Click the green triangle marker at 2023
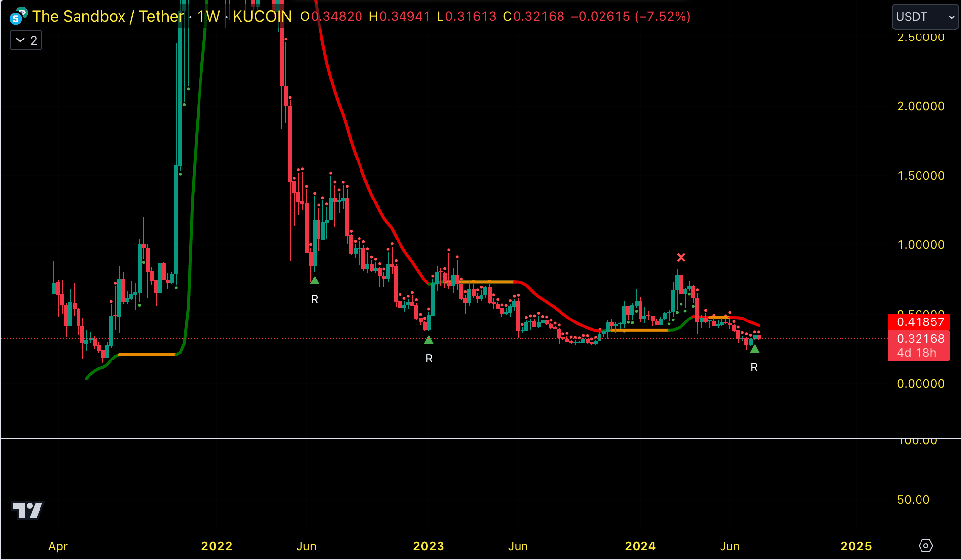Image resolution: width=961 pixels, height=560 pixels. [x=429, y=340]
